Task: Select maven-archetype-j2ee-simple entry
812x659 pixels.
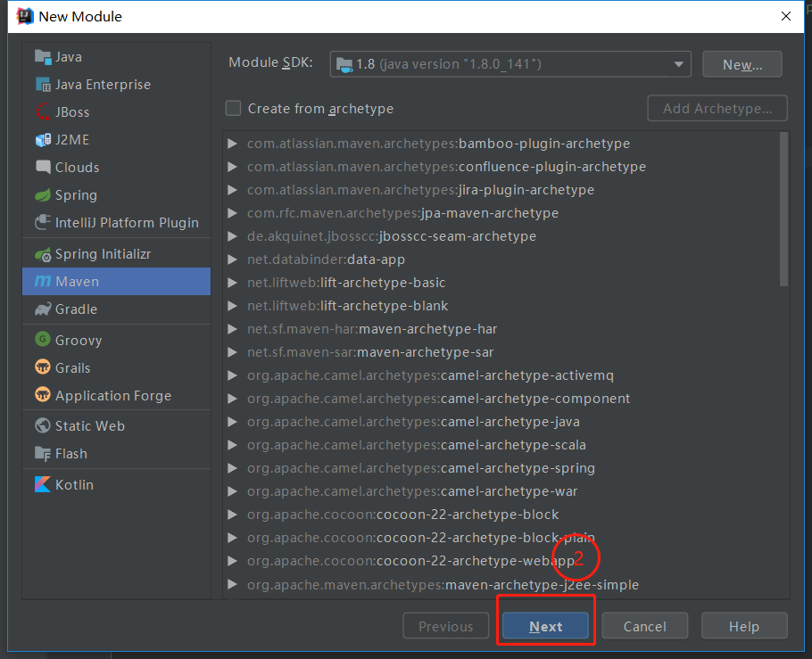Action: [443, 584]
